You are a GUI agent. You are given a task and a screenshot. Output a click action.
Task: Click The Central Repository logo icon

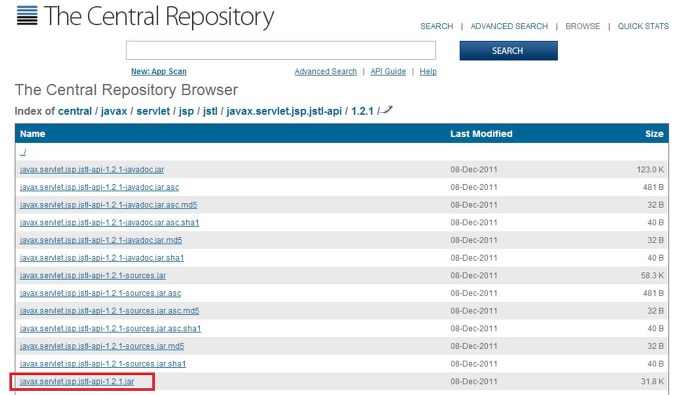coord(27,16)
